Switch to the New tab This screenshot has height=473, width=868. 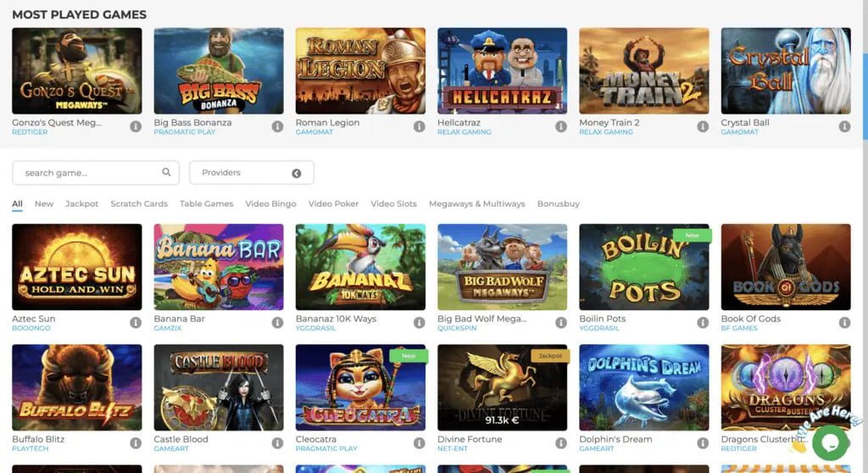pos(44,203)
